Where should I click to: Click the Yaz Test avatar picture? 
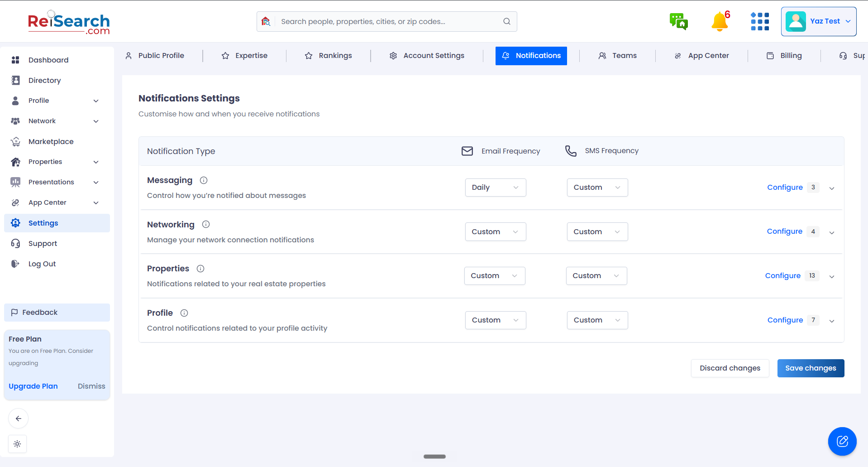pyautogui.click(x=796, y=21)
